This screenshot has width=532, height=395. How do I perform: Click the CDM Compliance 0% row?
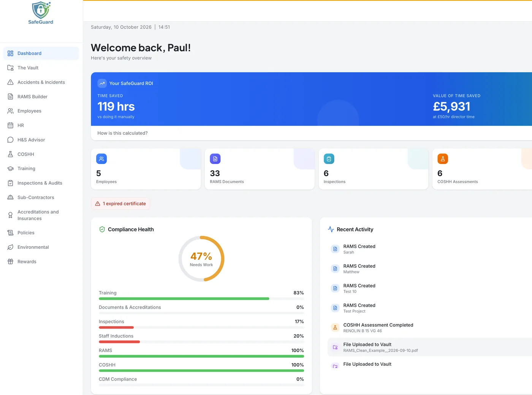[x=201, y=381]
